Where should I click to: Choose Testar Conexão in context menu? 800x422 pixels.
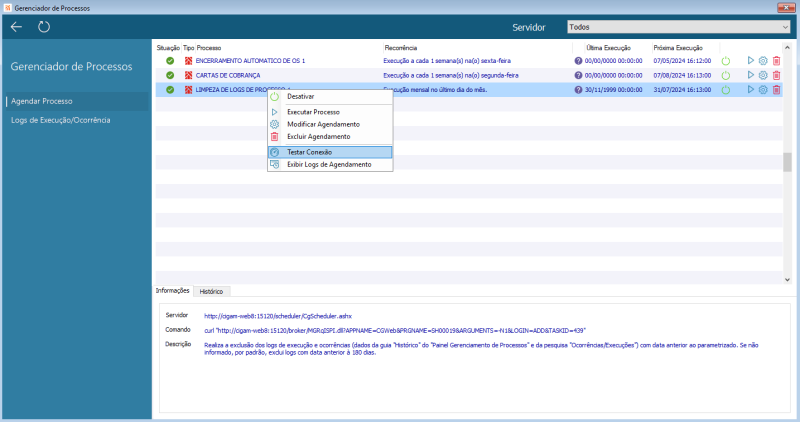click(330, 152)
